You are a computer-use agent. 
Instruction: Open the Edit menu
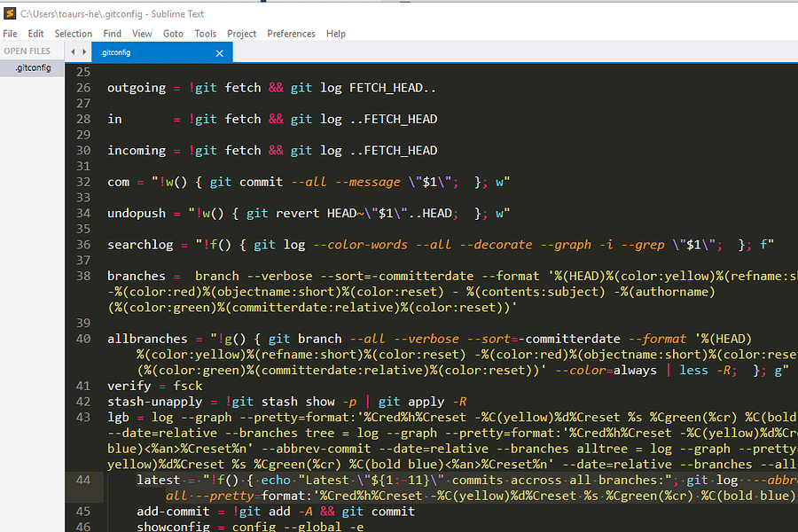(x=35, y=33)
